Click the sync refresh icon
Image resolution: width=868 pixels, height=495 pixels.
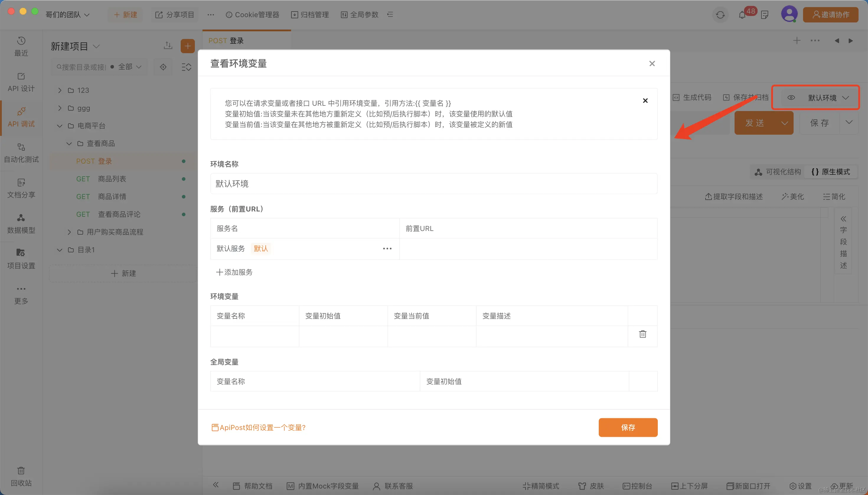click(x=720, y=15)
